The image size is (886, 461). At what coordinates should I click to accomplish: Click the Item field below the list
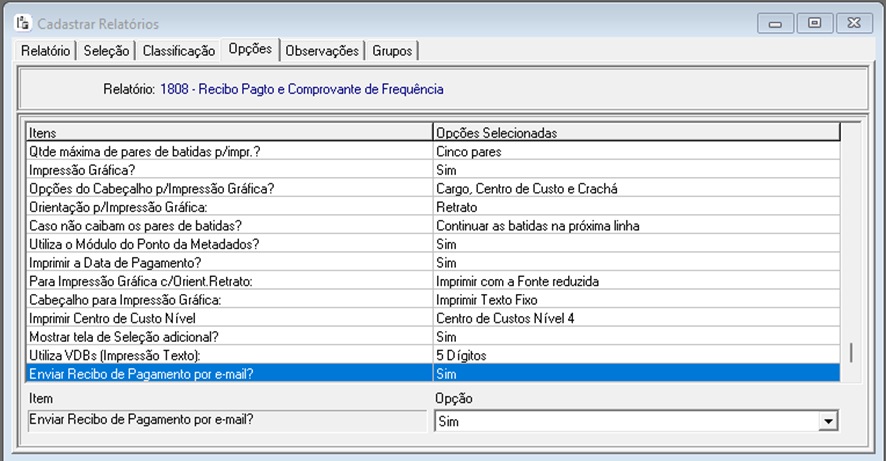point(225,421)
